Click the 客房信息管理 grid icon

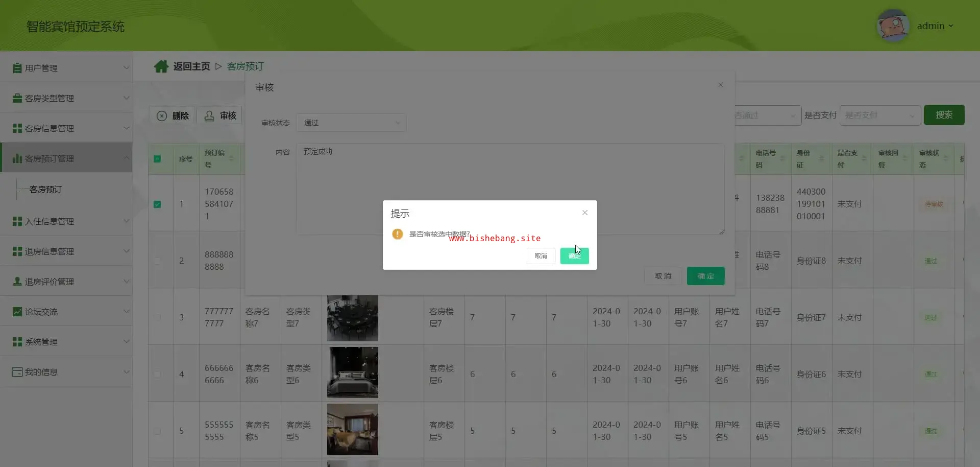[17, 128]
